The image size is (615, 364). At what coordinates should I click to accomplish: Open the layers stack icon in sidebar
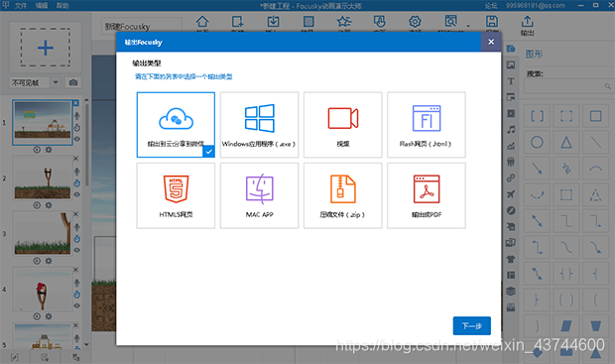pyautogui.click(x=511, y=291)
